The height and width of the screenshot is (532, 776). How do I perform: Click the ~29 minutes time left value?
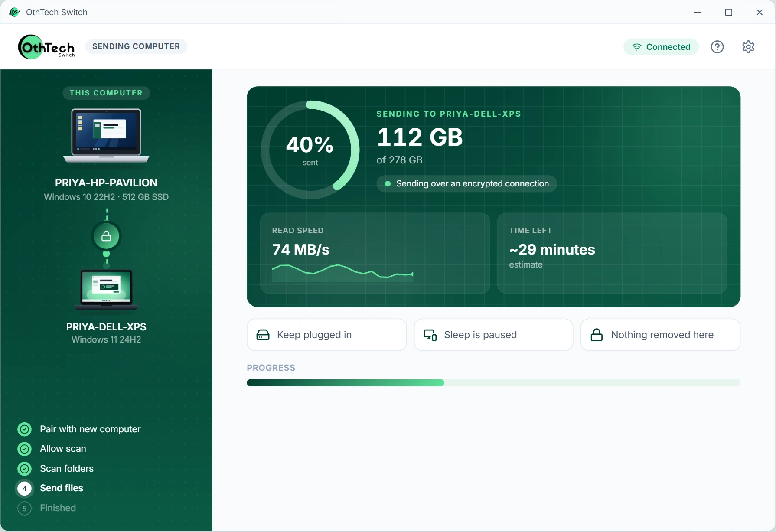(x=552, y=250)
